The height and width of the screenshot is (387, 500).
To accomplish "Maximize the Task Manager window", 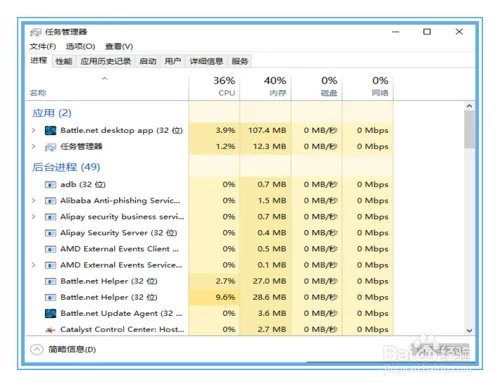I will (427, 32).
